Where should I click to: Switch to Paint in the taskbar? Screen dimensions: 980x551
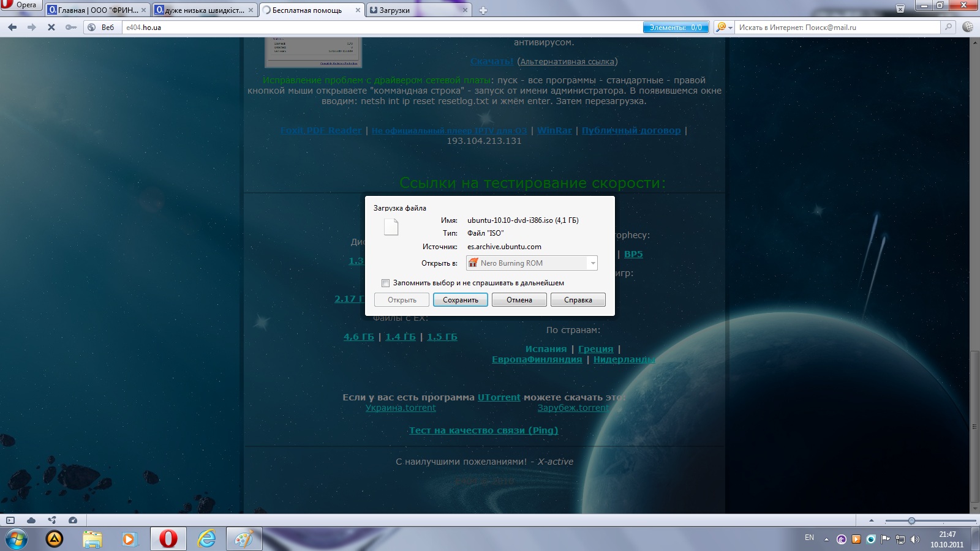click(x=244, y=539)
